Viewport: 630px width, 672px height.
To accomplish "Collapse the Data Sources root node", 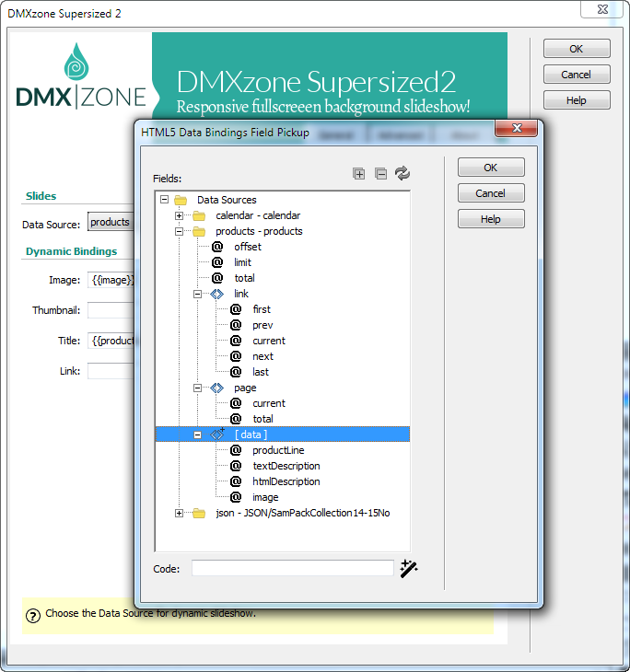I will tap(164, 199).
